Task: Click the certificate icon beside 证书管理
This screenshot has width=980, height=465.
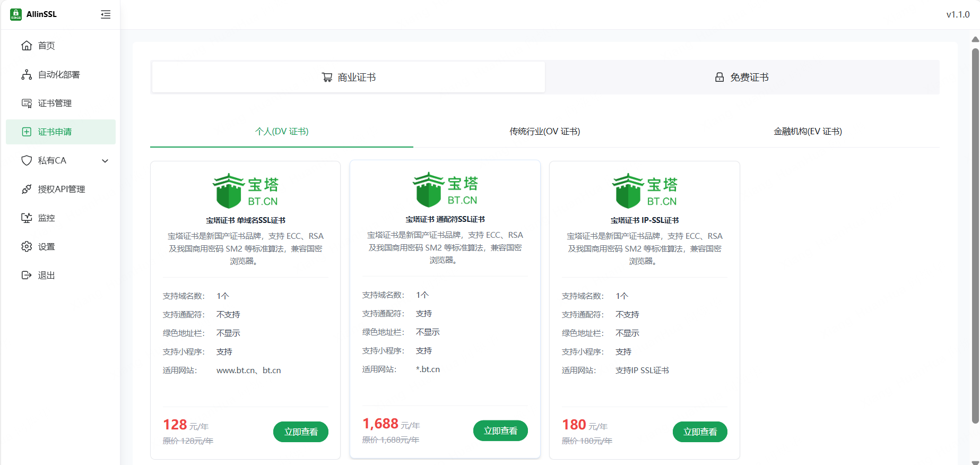Action: coord(27,103)
